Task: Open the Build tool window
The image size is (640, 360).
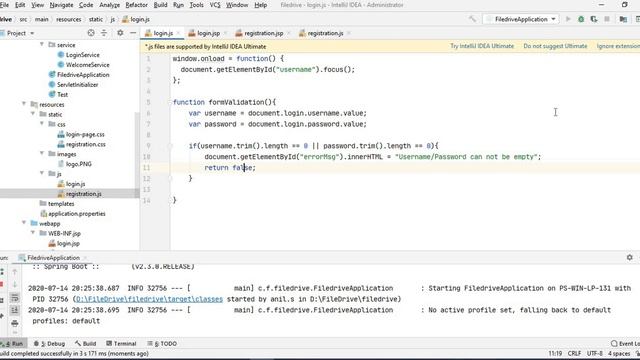Action: point(86,344)
